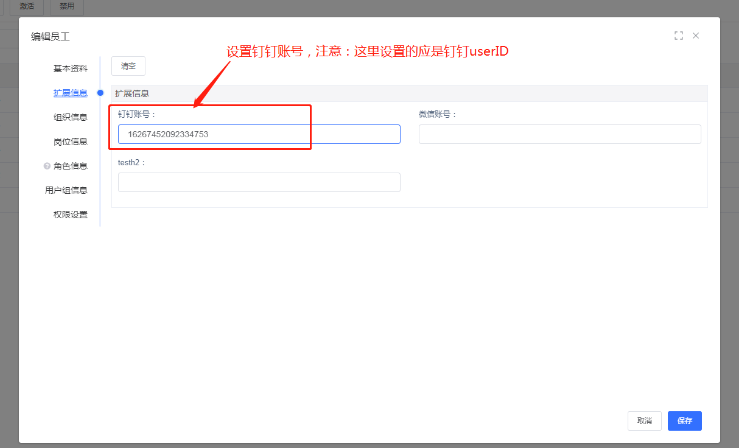Open the 基本资料 tab
739x448 pixels.
click(x=70, y=69)
